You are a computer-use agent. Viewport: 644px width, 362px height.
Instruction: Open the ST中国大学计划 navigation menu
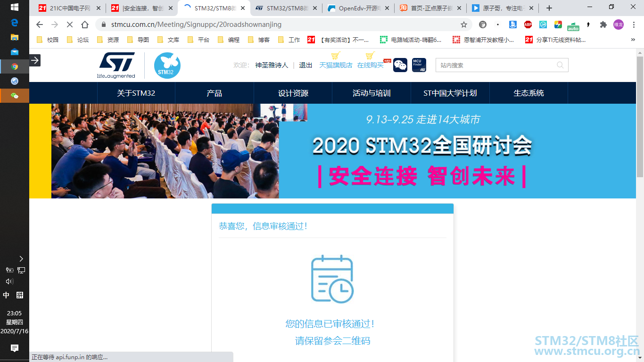coord(450,93)
